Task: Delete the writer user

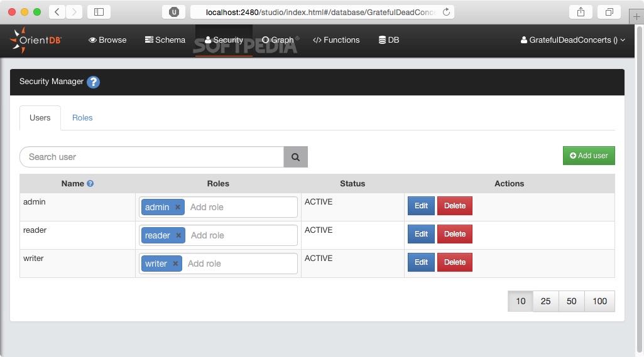Action: [x=455, y=262]
